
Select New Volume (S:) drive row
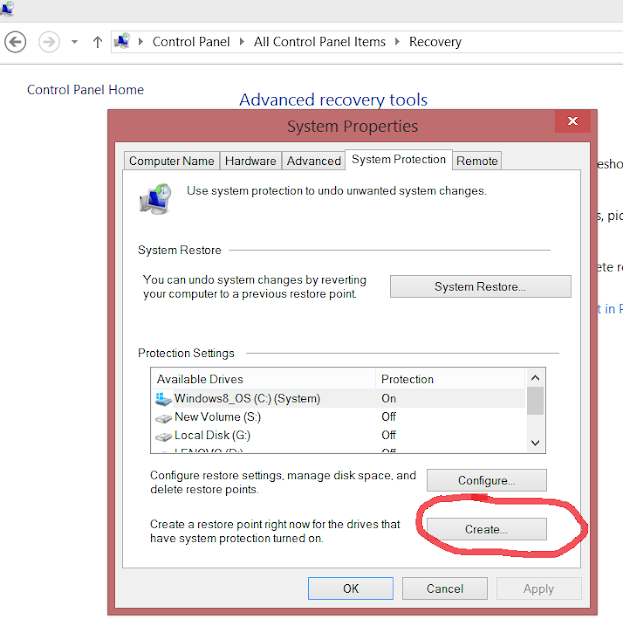point(338,417)
